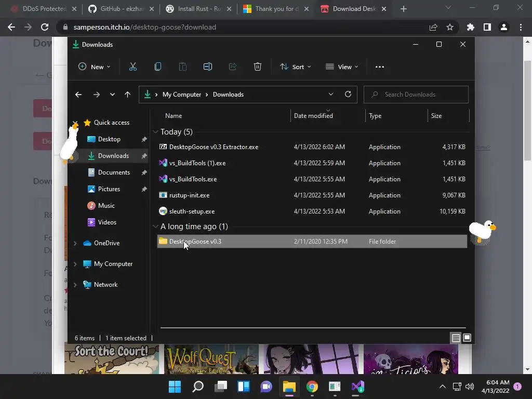Select Documents in navigation pane
532x399 pixels.
pyautogui.click(x=114, y=172)
